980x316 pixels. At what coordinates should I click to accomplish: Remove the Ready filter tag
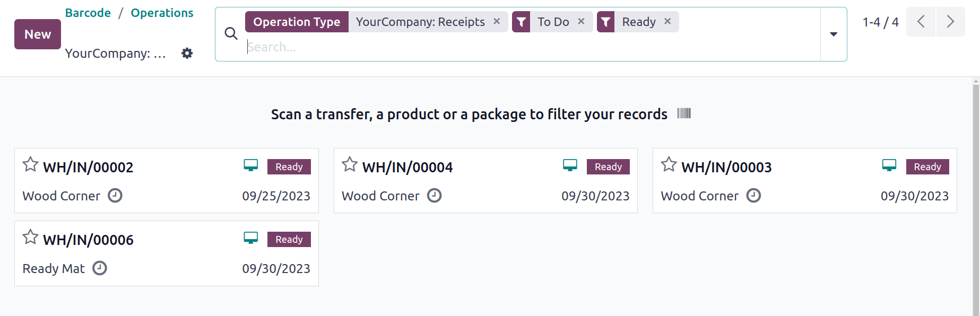667,21
